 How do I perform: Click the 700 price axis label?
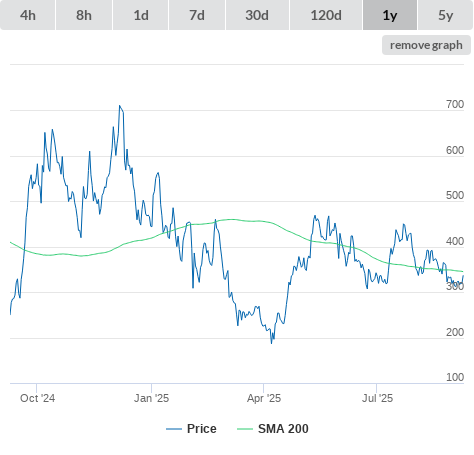pos(455,104)
